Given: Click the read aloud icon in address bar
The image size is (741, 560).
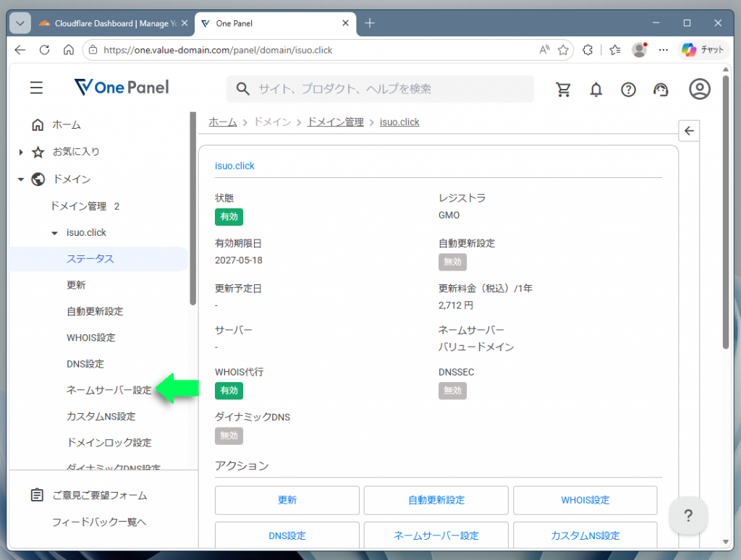Looking at the screenshot, I should pos(544,50).
